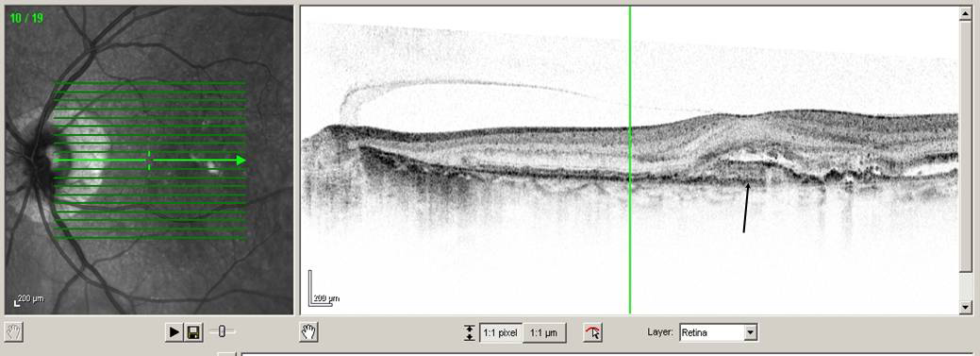Viewport: 980px width, 356px height.
Task: Click the green vertical position marker line
Action: coord(629,160)
